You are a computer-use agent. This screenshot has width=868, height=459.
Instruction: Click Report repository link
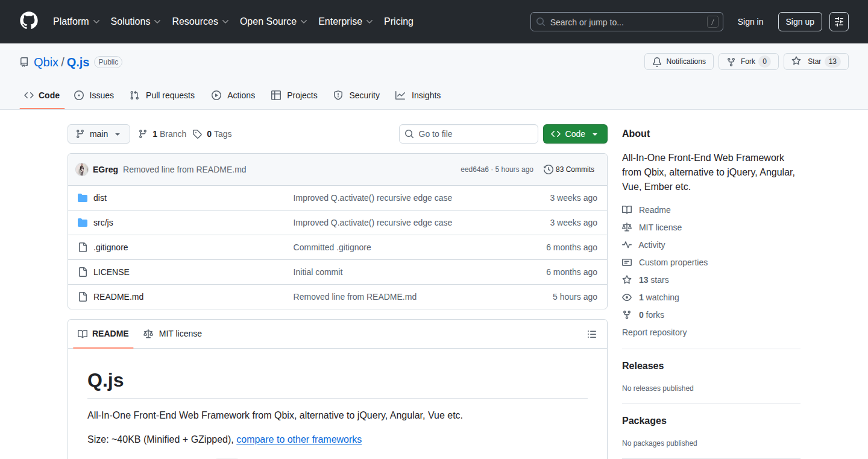click(654, 332)
